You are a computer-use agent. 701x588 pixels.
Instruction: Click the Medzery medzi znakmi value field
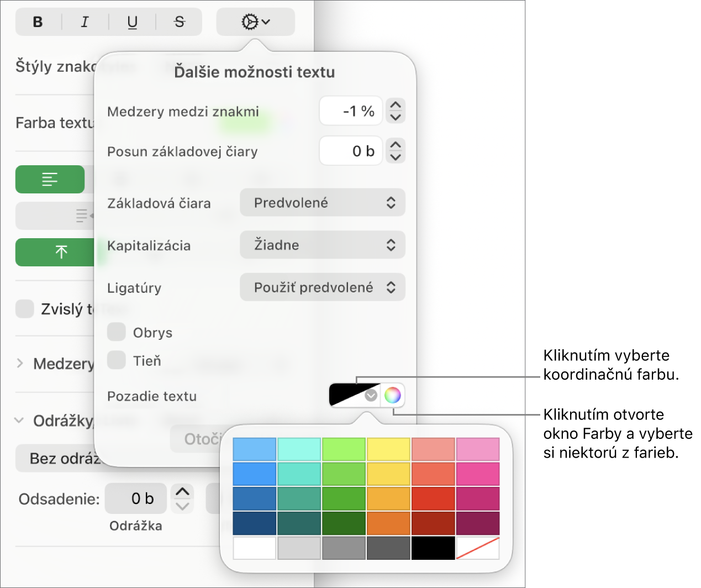pyautogui.click(x=351, y=111)
